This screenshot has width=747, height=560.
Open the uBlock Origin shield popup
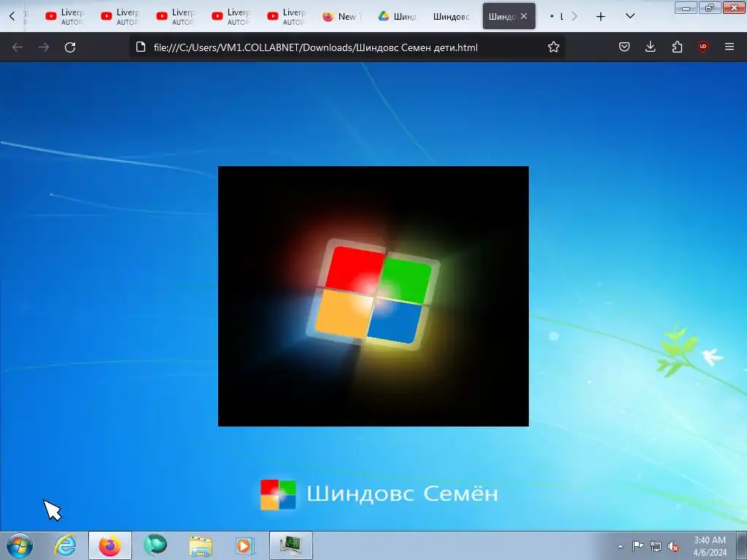[703, 47]
